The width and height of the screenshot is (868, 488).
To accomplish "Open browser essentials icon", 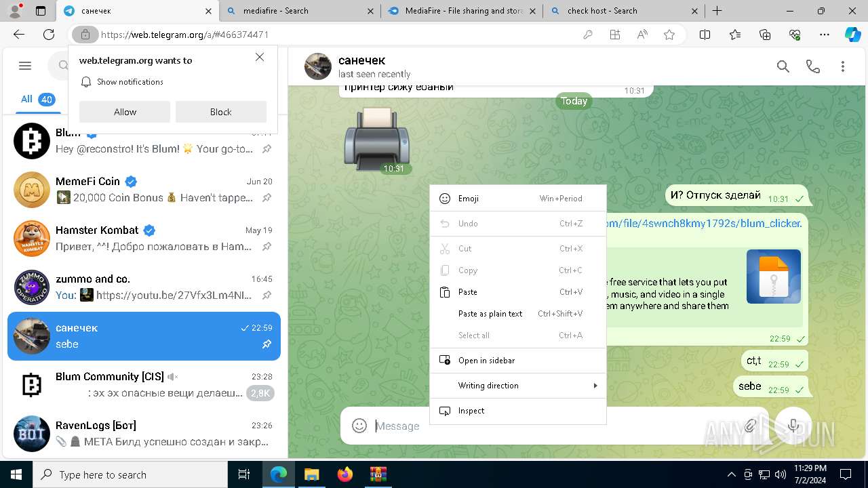I will click(795, 35).
